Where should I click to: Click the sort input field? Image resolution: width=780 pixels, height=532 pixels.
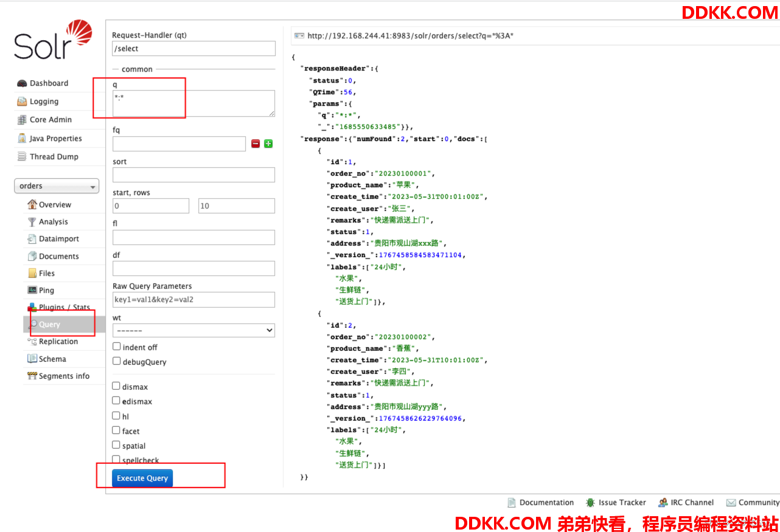[x=193, y=175]
